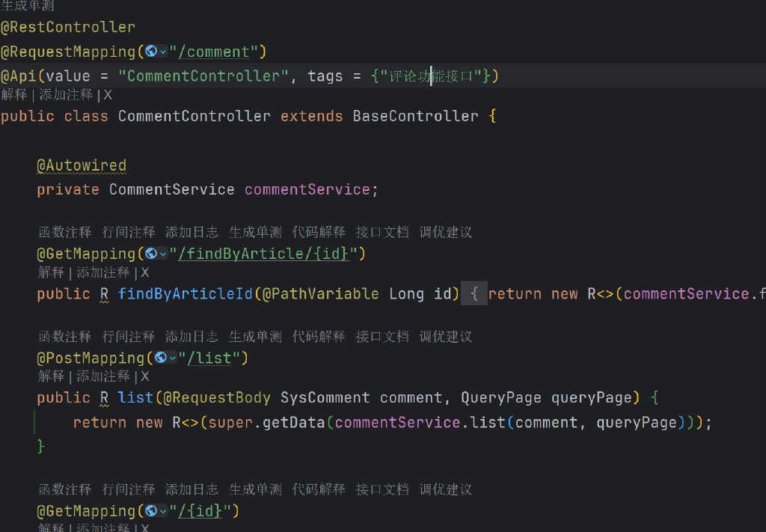This screenshot has height=532, width=766.
Task: Click 解释 above the CommentController class declaration
Action: [13, 95]
